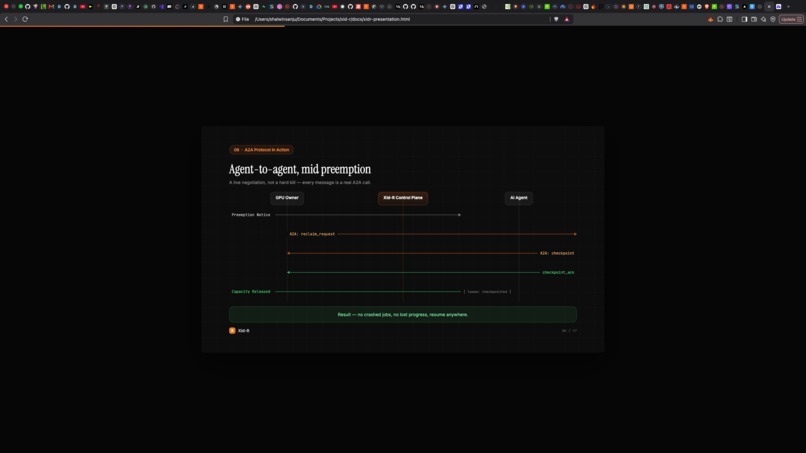This screenshot has height=453, width=806.
Task: Open the orange extension icon in toolbar
Action: pyautogui.click(x=710, y=20)
